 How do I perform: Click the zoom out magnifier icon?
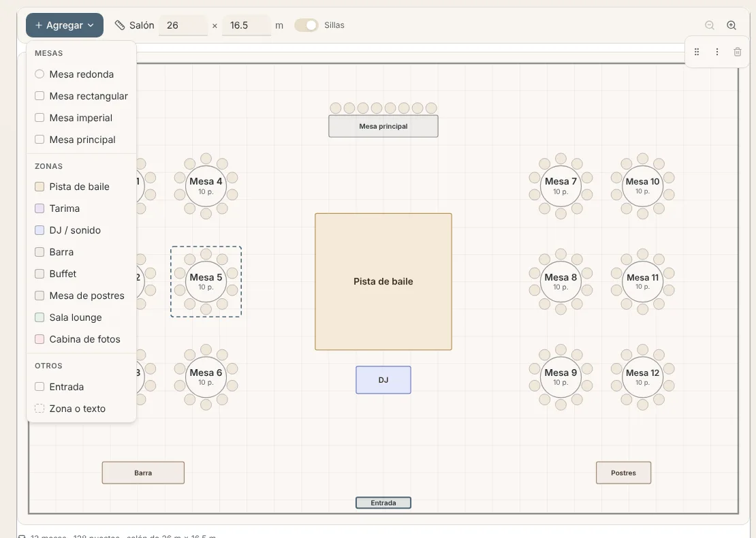pyautogui.click(x=709, y=25)
